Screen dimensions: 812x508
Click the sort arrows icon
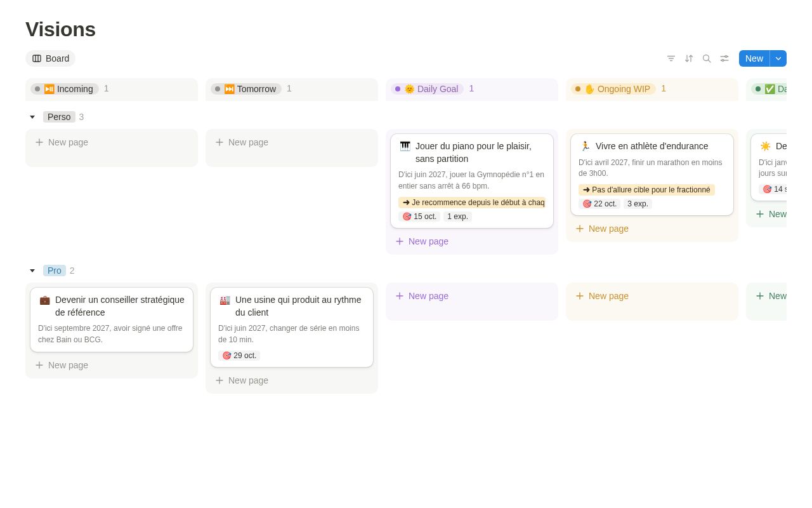pyautogui.click(x=689, y=58)
